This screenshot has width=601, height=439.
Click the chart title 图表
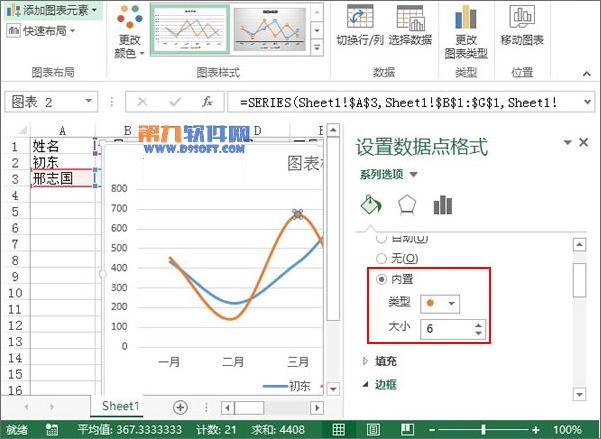tap(305, 163)
